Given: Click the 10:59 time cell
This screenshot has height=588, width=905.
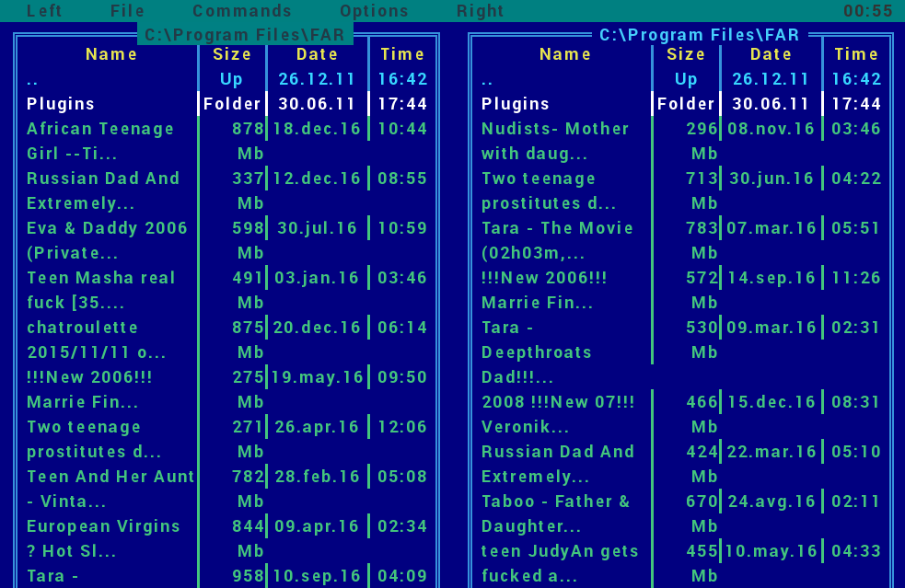Looking at the screenshot, I should click(402, 228).
